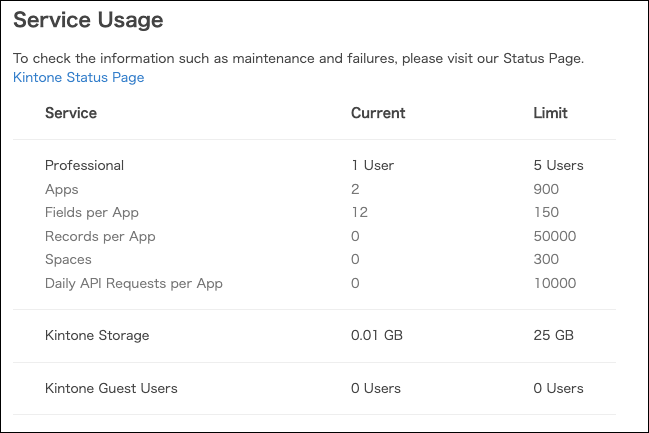The height and width of the screenshot is (433, 649).
Task: Click the Apps row label
Action: 62,189
